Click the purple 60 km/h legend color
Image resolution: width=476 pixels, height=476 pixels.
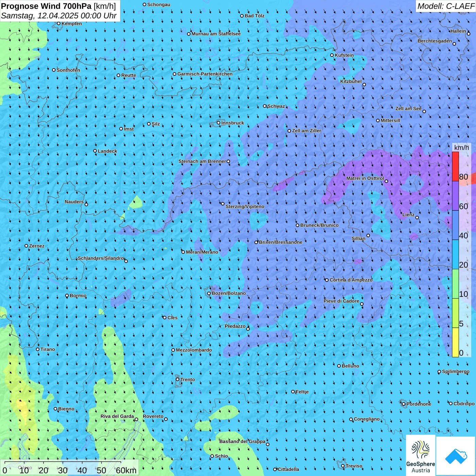(x=455, y=196)
